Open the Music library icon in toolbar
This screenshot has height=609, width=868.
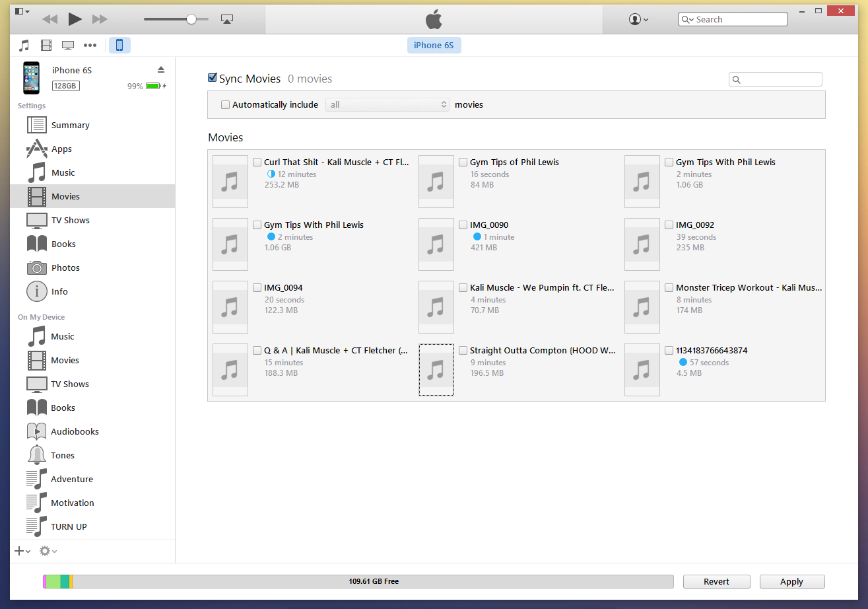click(24, 46)
